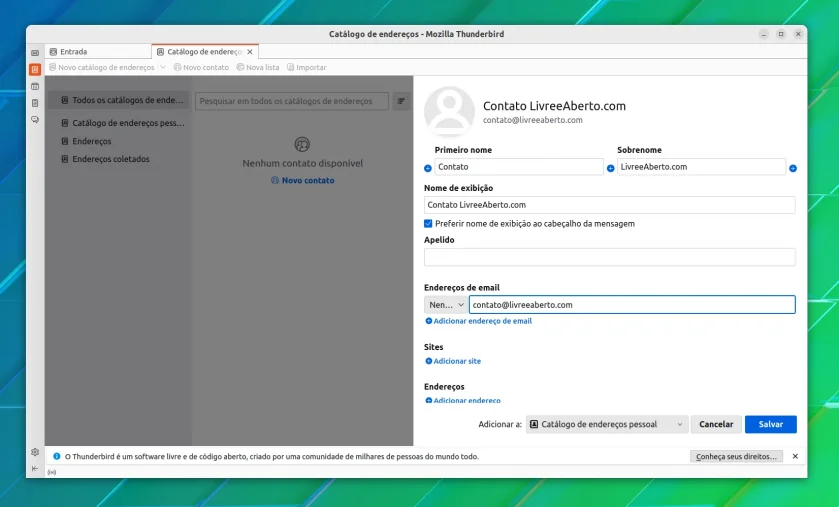840x507 pixels.
Task: Click plus icon between name fields
Action: tap(610, 168)
